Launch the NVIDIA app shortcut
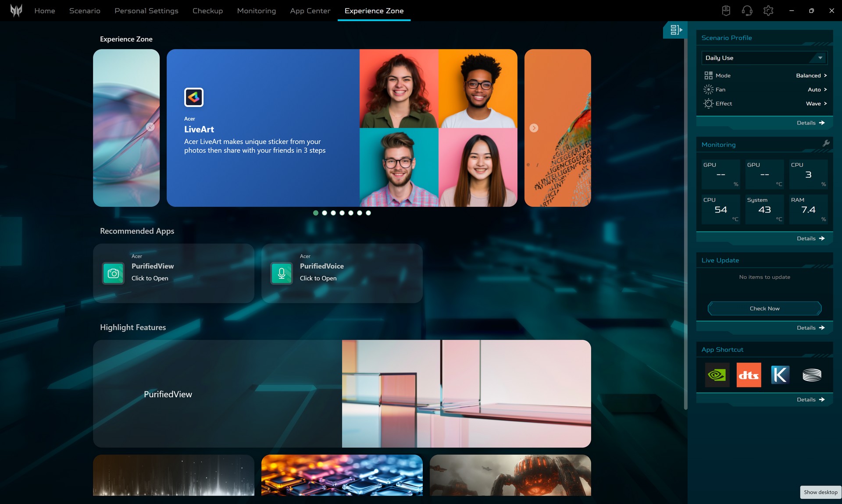The width and height of the screenshot is (842, 504). coord(717,375)
